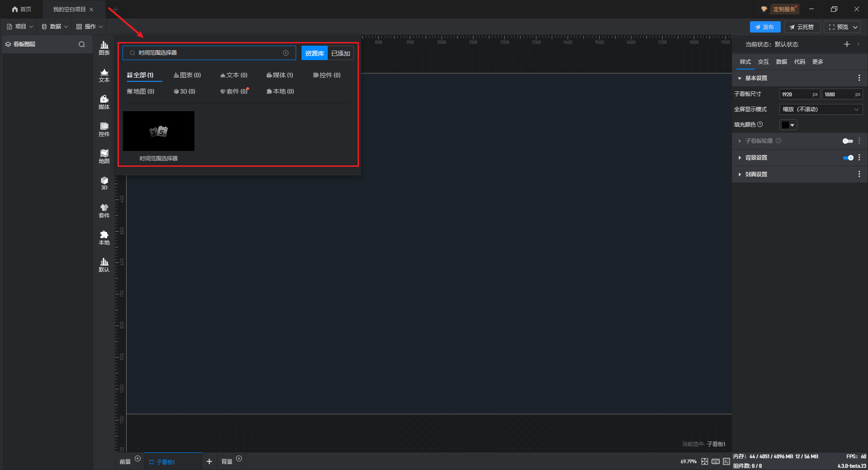
Task: Go to 首页 home tab
Action: coord(22,9)
